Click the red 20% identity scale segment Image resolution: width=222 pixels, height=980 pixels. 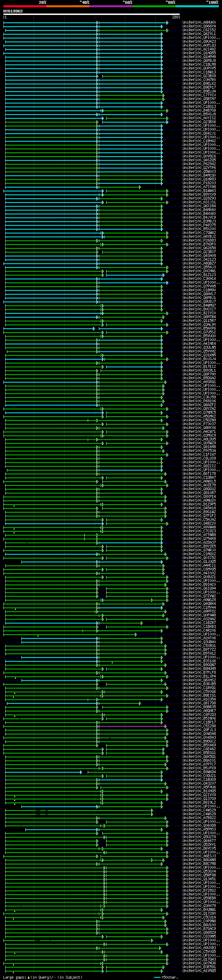coord(25,6)
